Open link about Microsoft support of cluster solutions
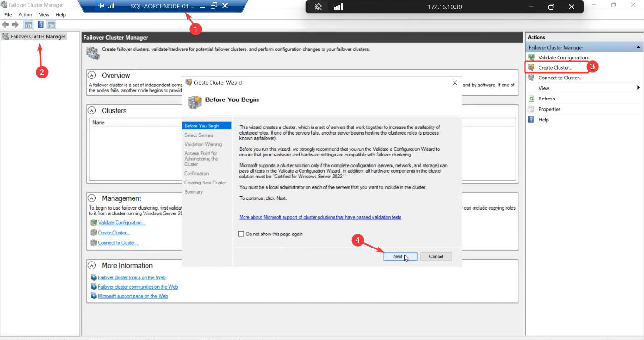The width and height of the screenshot is (644, 340). tap(320, 217)
